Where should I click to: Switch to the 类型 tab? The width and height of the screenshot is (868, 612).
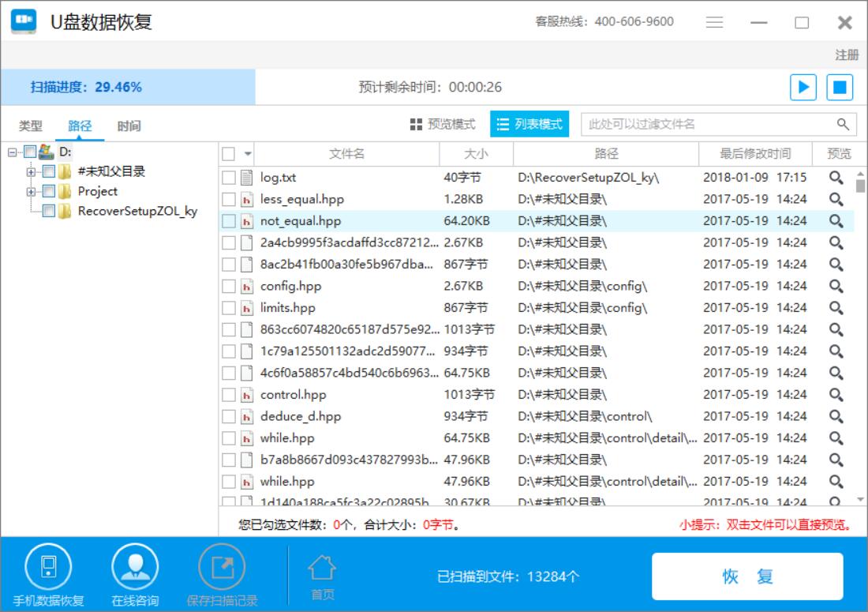click(x=31, y=126)
